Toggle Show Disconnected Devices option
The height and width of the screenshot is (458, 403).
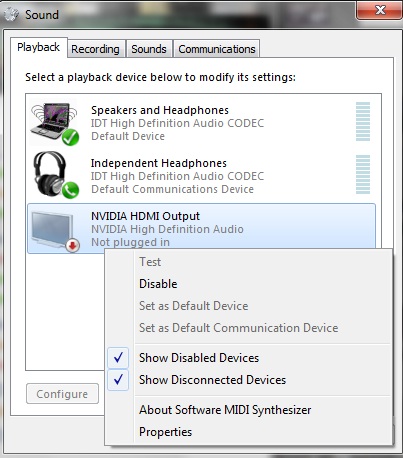click(x=248, y=380)
